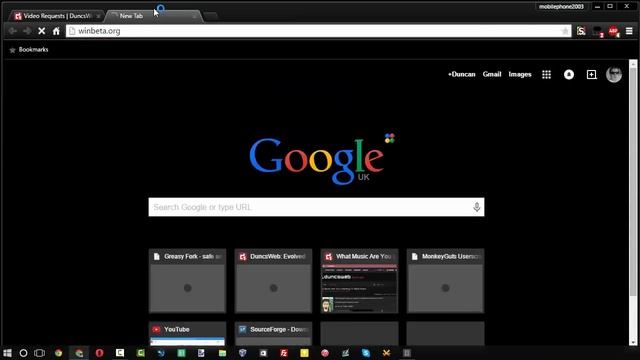Viewport: 640px width, 360px height.
Task: Go to the browser home page
Action: 56,31
